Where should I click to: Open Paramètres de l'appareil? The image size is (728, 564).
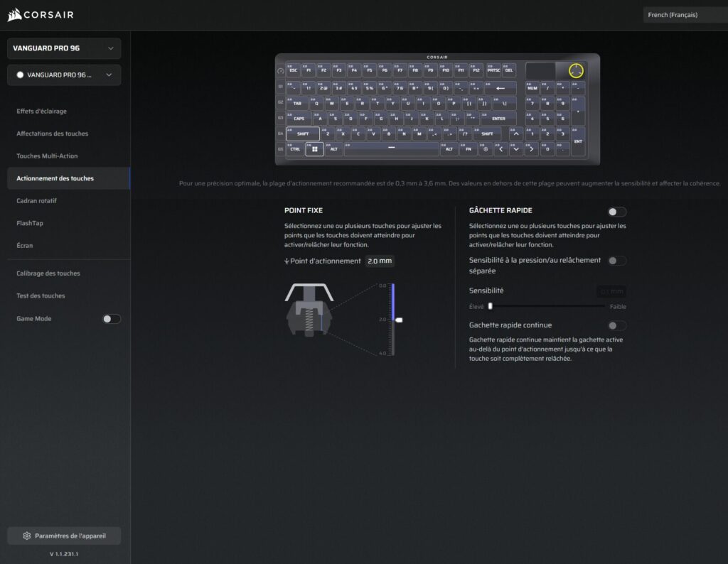pyautogui.click(x=63, y=536)
